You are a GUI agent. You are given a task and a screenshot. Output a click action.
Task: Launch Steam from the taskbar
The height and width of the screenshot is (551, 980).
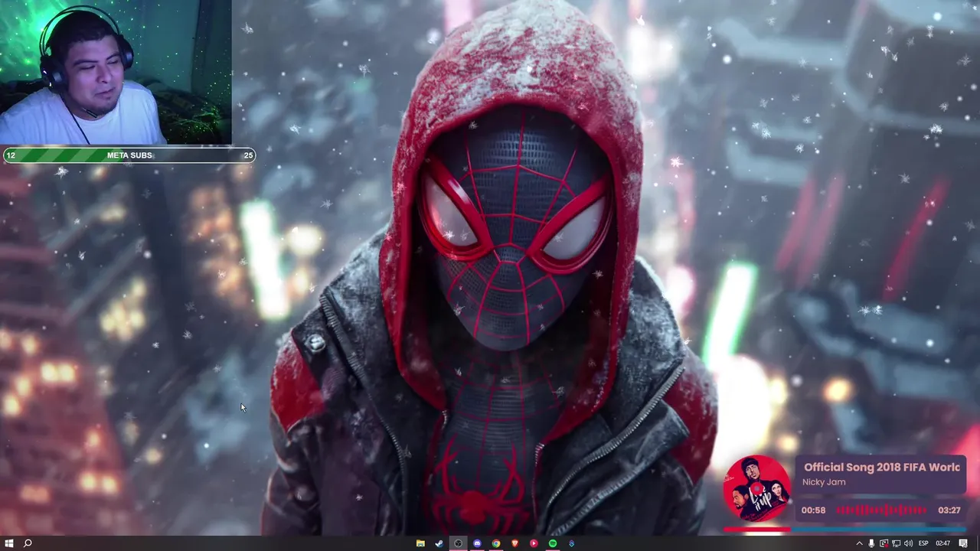coord(439,543)
